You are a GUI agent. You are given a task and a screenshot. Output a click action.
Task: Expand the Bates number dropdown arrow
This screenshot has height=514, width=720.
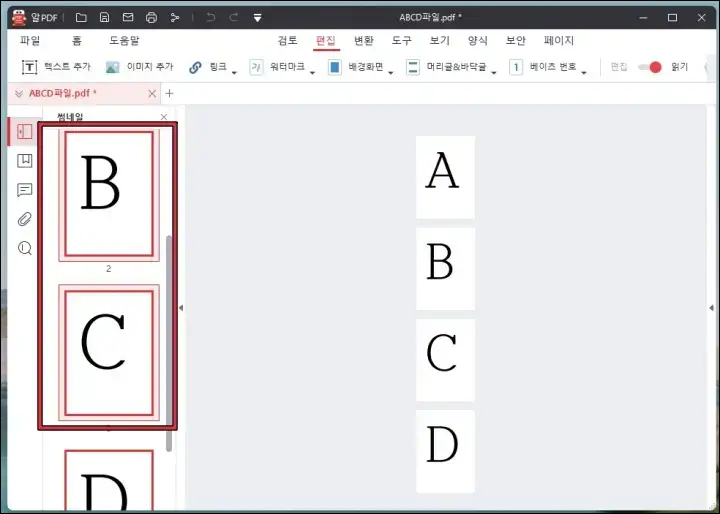[x=584, y=73]
